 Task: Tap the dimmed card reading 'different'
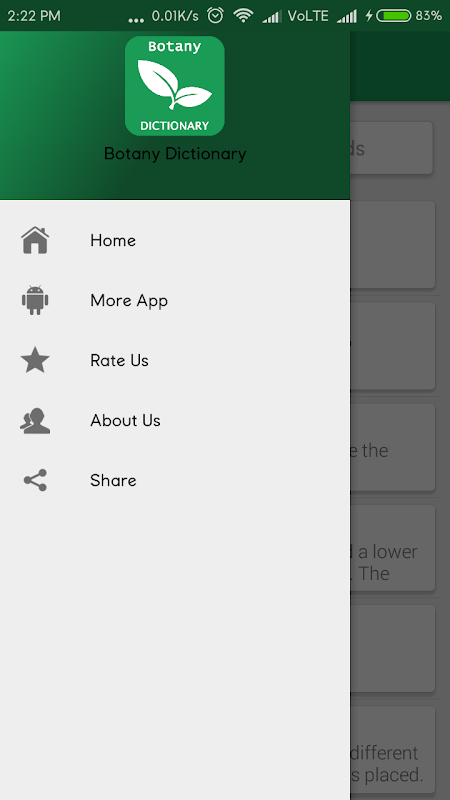click(392, 749)
